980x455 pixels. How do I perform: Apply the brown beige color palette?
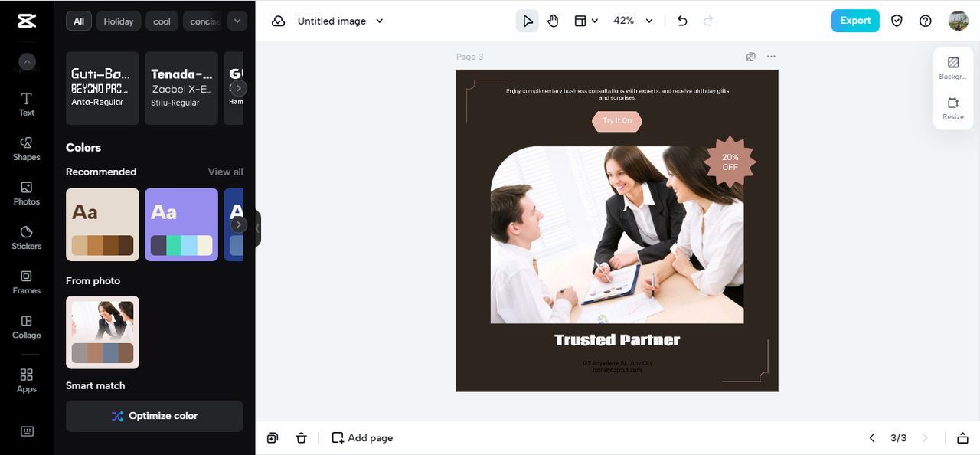pos(103,224)
